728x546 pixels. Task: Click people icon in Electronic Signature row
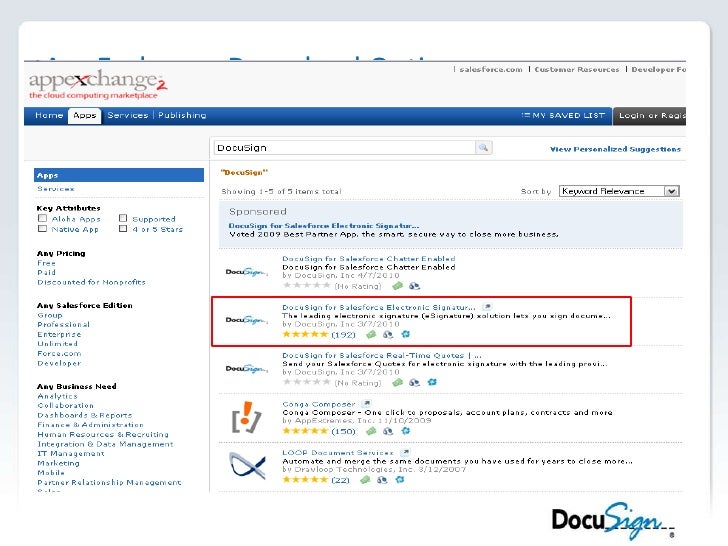(388, 334)
